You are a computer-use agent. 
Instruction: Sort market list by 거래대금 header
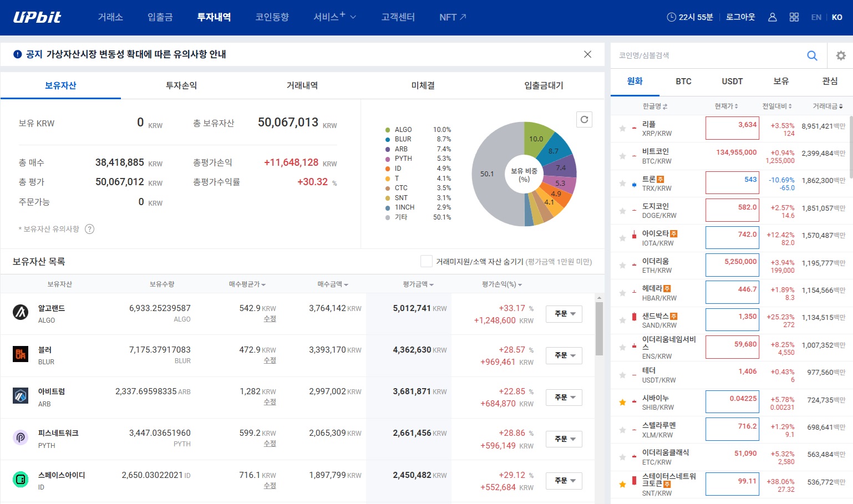click(x=827, y=106)
